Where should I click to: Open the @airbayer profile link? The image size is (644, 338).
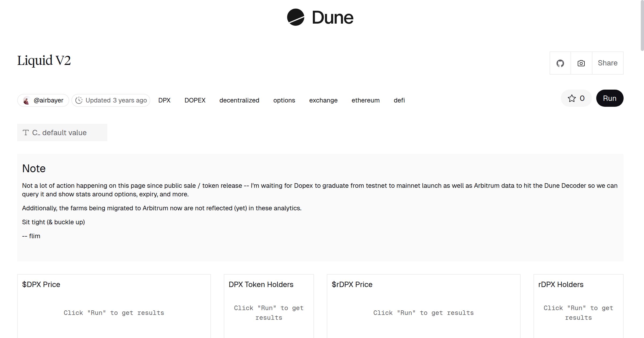click(x=48, y=100)
